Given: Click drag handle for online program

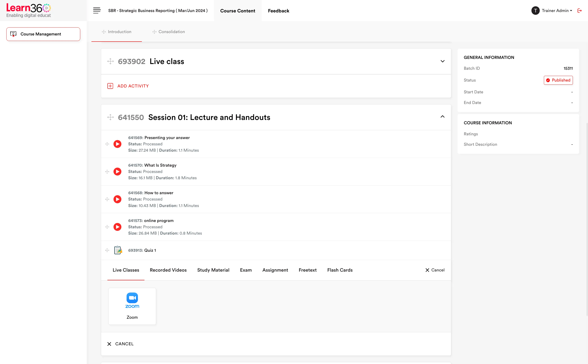Looking at the screenshot, I should coord(107,227).
